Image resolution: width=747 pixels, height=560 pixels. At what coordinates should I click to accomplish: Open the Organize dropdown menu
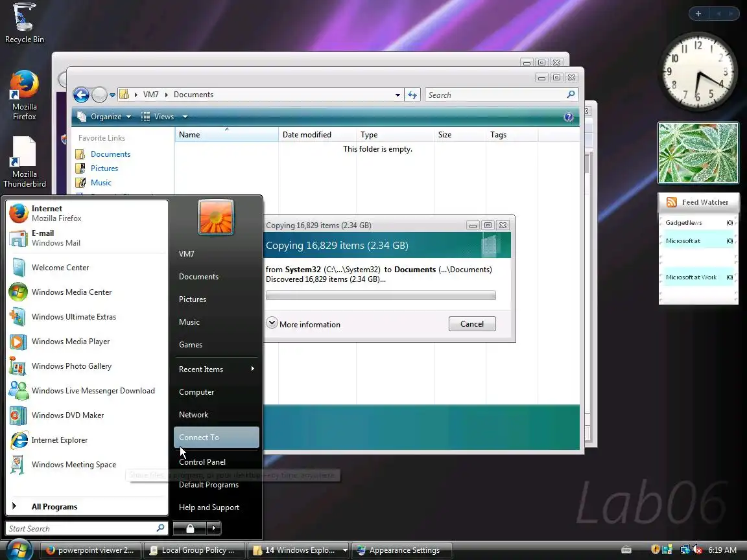click(x=104, y=117)
